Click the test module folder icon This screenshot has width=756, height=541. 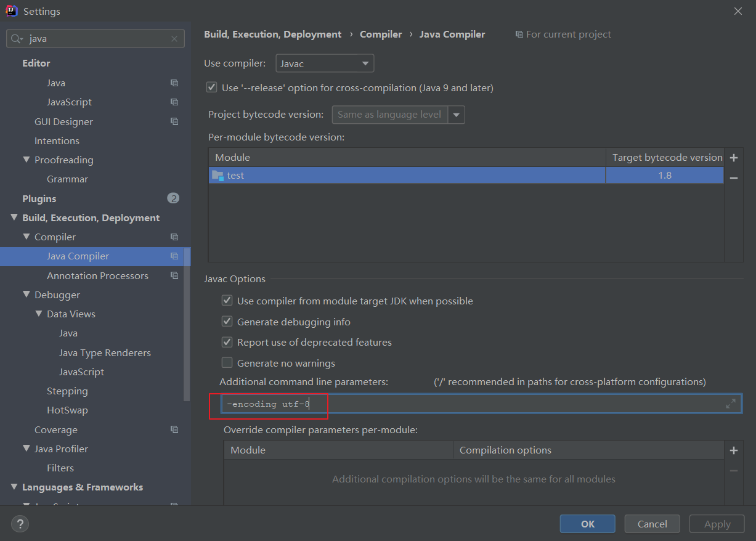(x=217, y=175)
